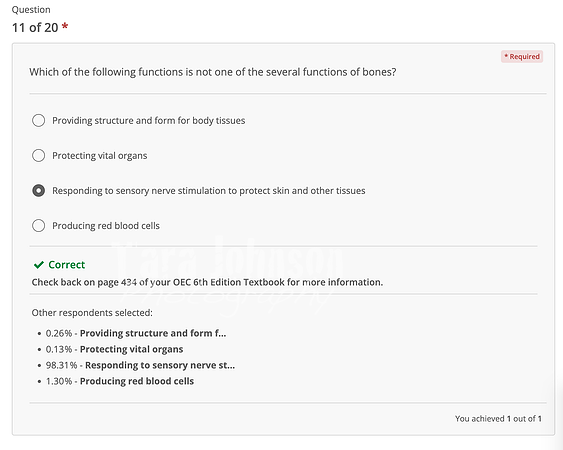Select 'Providing structure and form for body tissues' radio
The width and height of the screenshot is (563, 450).
(x=38, y=120)
